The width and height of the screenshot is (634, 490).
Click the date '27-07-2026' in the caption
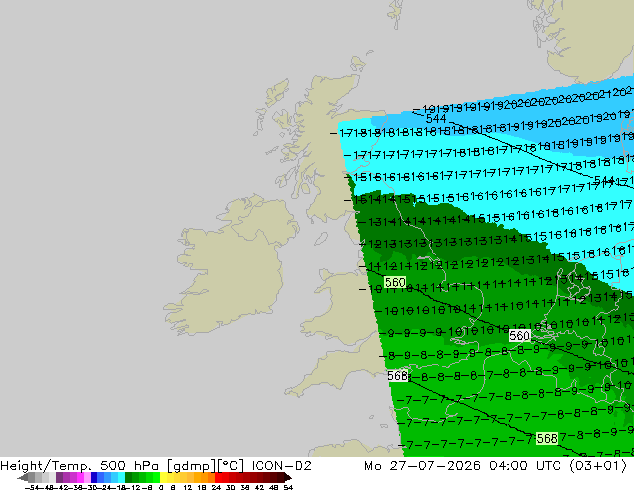click(435, 466)
